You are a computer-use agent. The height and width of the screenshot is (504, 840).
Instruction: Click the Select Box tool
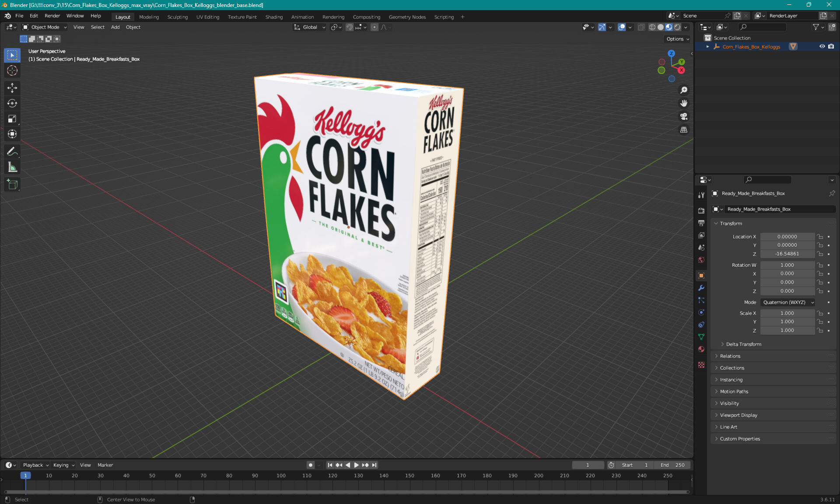(12, 55)
